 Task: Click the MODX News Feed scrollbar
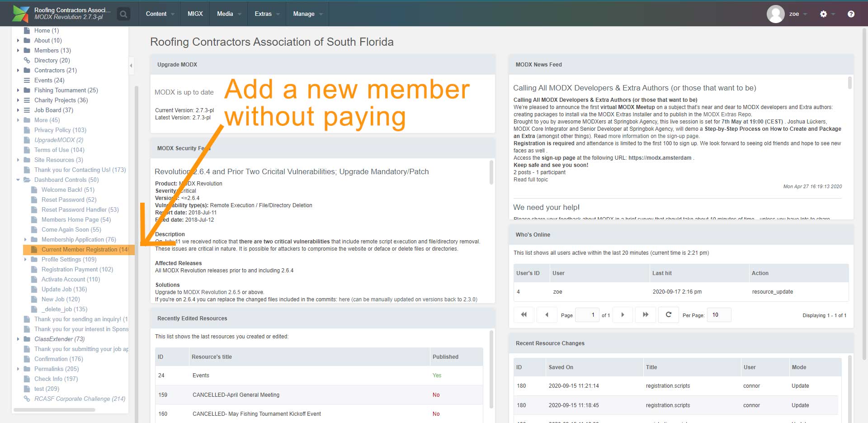tap(849, 83)
